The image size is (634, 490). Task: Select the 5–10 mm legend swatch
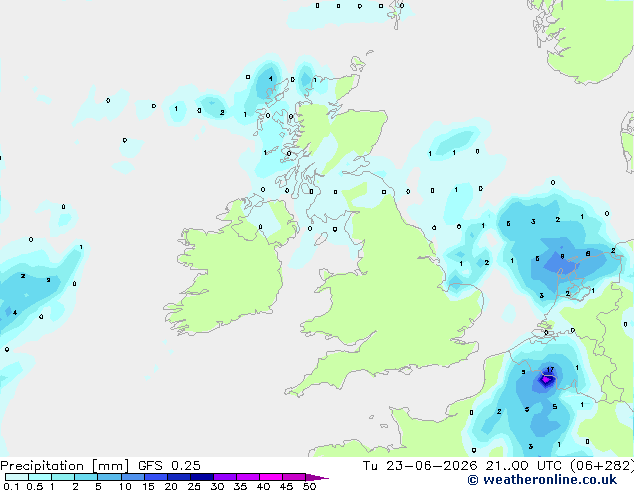coord(110,477)
